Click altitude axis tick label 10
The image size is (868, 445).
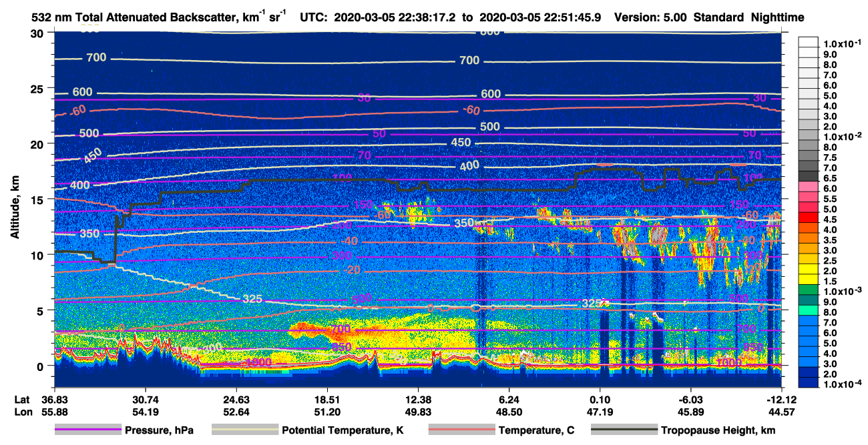click(x=37, y=255)
